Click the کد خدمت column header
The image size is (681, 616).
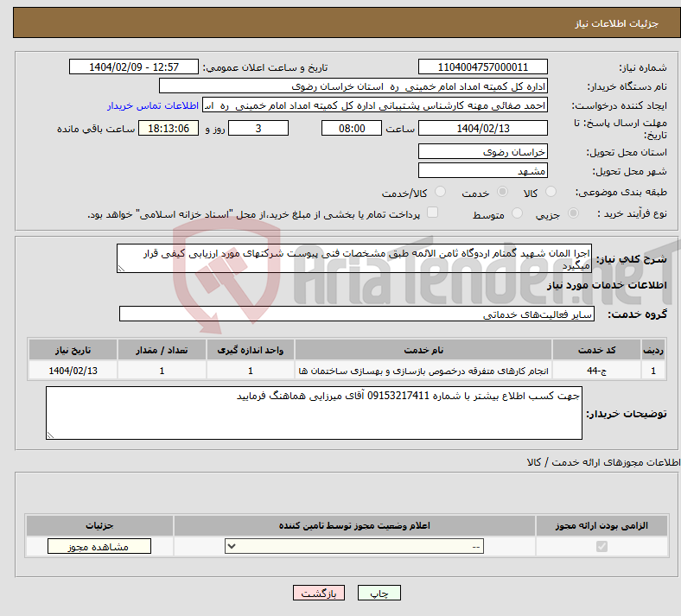point(597,350)
